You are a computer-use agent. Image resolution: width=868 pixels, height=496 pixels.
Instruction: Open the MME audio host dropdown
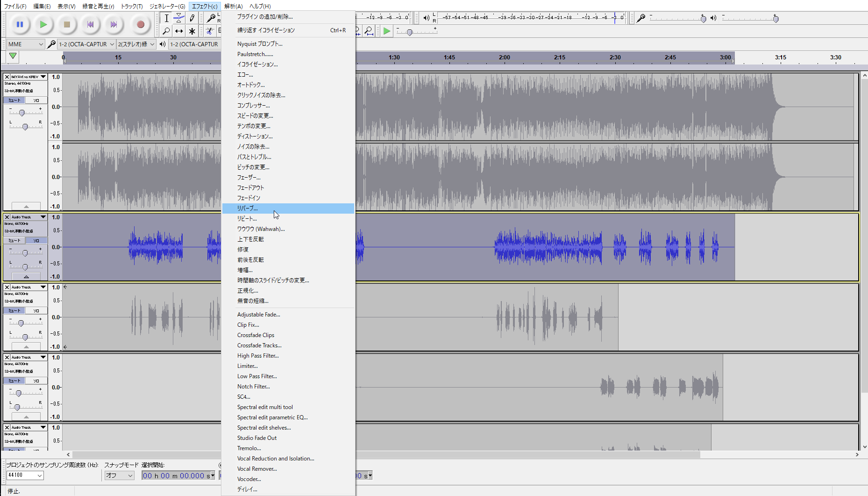(25, 44)
